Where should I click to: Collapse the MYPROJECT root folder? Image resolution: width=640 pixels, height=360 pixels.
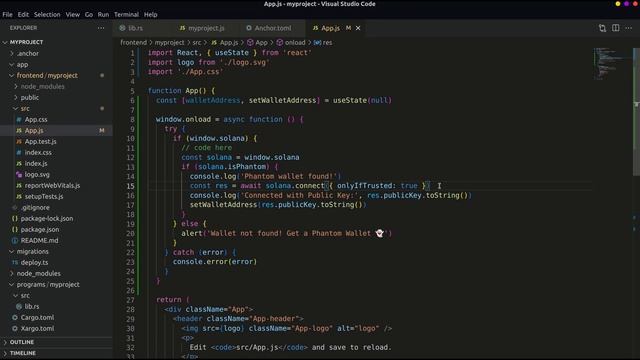pos(26,42)
